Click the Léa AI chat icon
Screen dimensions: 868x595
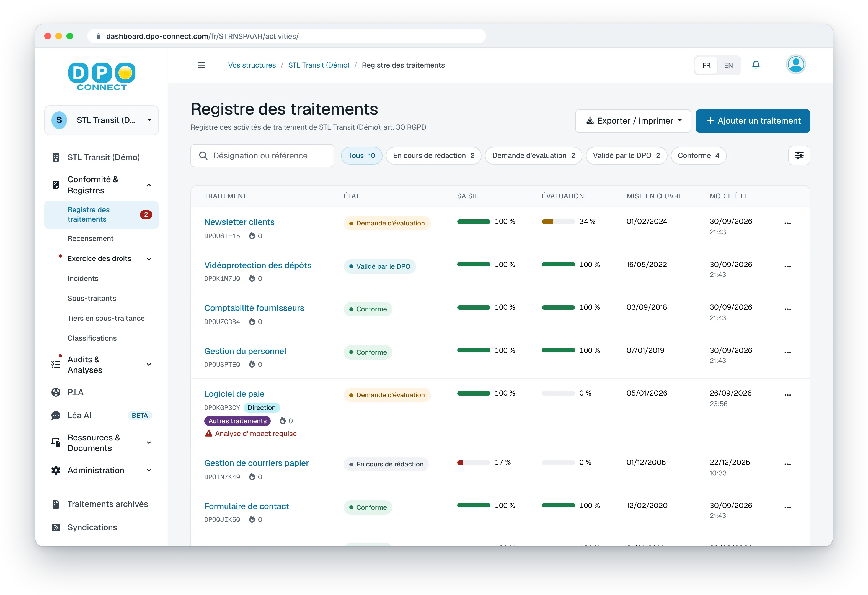(56, 415)
